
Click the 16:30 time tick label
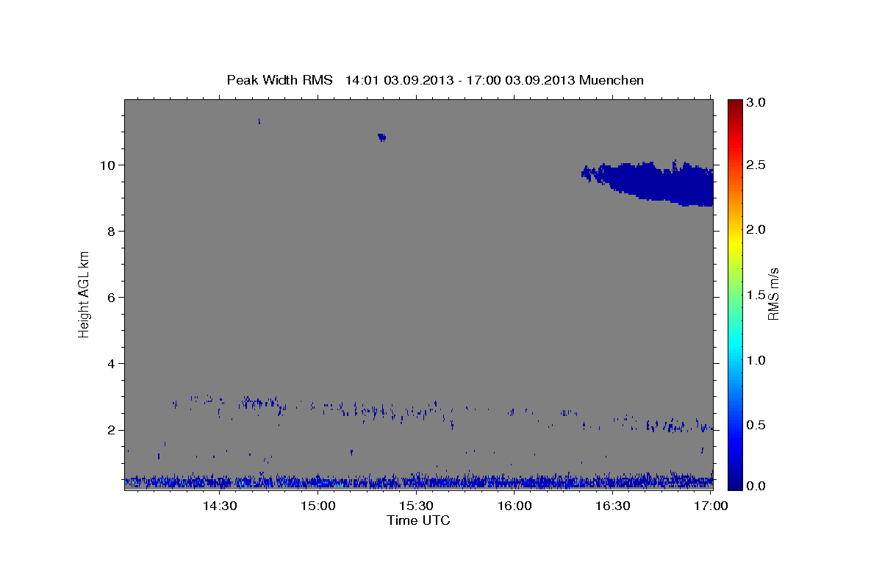613,506
